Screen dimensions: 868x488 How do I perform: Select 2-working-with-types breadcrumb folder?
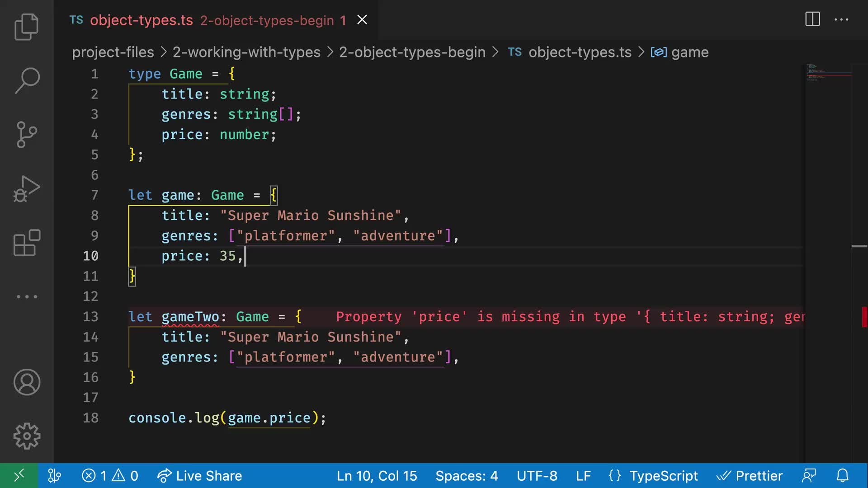pyautogui.click(x=246, y=52)
